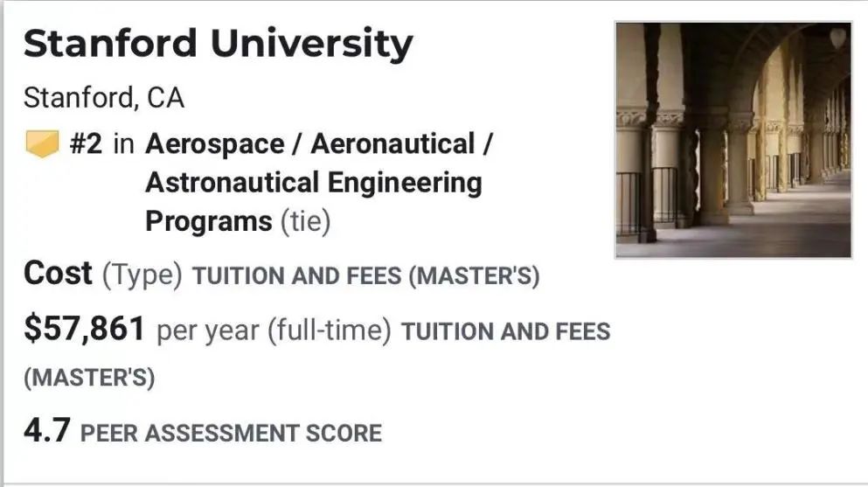Click the "PEER ASSESSMENT SCORE" label
The image size is (868, 487).
[x=231, y=433]
